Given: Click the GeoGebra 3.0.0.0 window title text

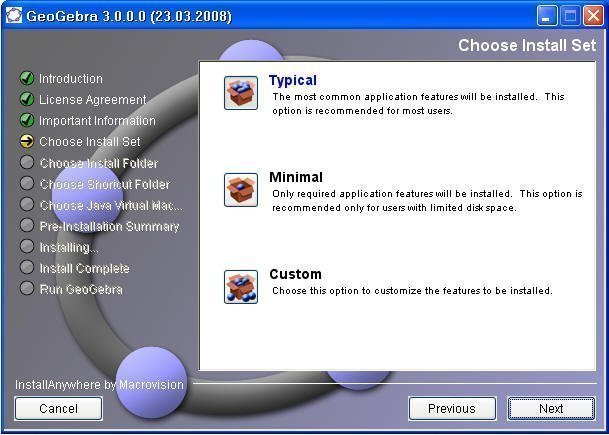Looking at the screenshot, I should click(x=129, y=17).
